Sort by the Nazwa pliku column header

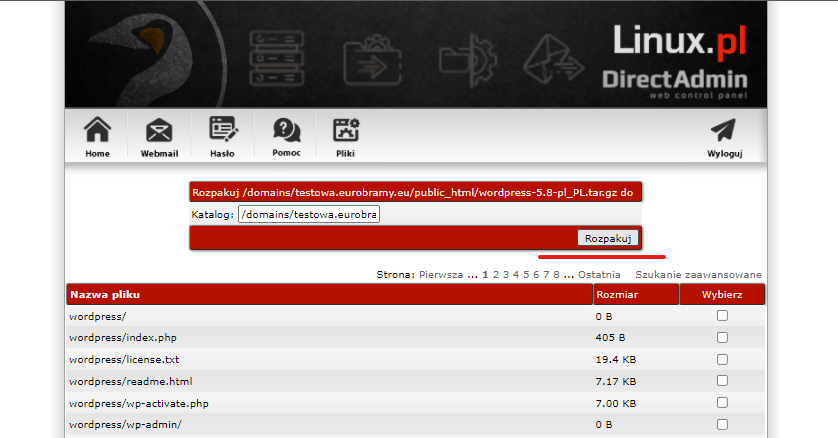click(x=105, y=295)
